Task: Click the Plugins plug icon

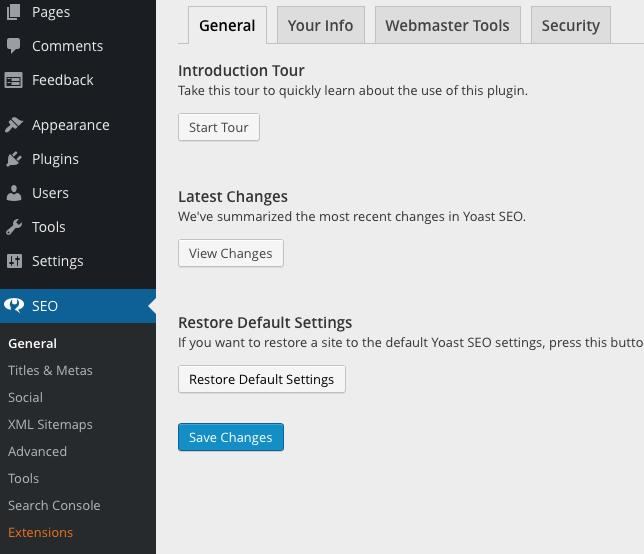Action: (14, 159)
